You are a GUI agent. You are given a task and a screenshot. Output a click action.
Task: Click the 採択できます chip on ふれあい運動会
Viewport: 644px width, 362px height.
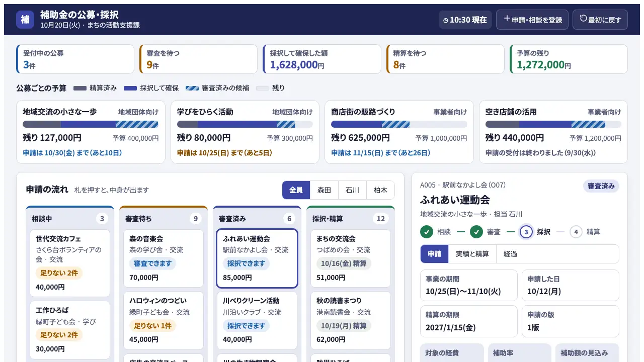[x=247, y=263]
